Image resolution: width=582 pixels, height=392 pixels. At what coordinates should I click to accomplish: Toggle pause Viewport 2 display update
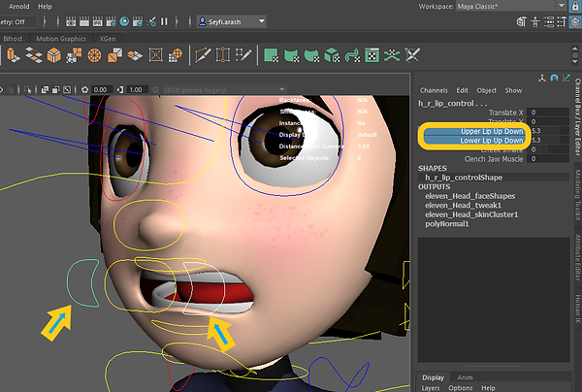click(164, 21)
